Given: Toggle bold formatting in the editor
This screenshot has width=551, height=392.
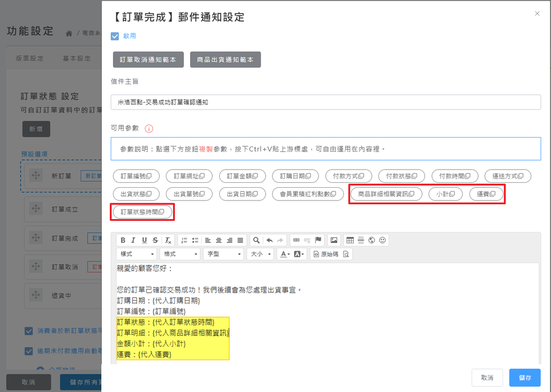Looking at the screenshot, I should coord(123,240).
